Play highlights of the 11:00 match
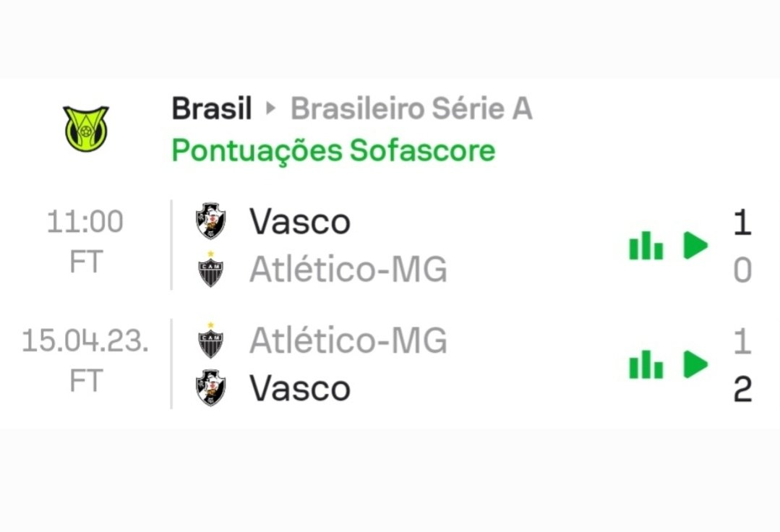780x532 pixels. coord(695,246)
